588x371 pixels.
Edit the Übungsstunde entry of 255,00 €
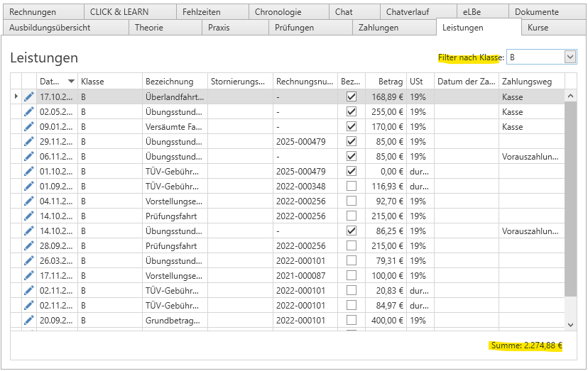tap(29, 111)
